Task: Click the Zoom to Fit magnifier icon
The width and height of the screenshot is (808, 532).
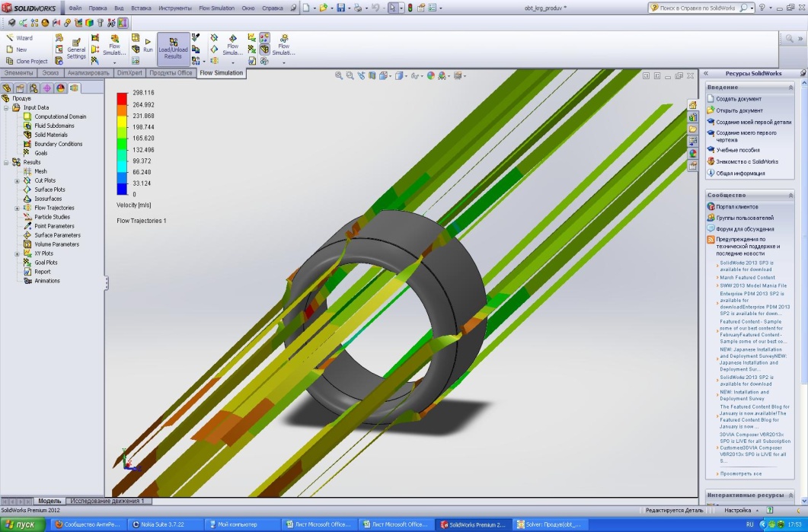Action: (339, 75)
